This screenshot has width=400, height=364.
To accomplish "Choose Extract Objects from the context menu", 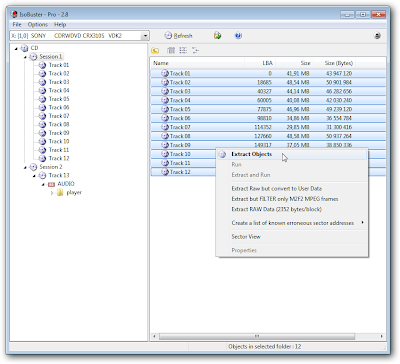I will tap(292, 154).
